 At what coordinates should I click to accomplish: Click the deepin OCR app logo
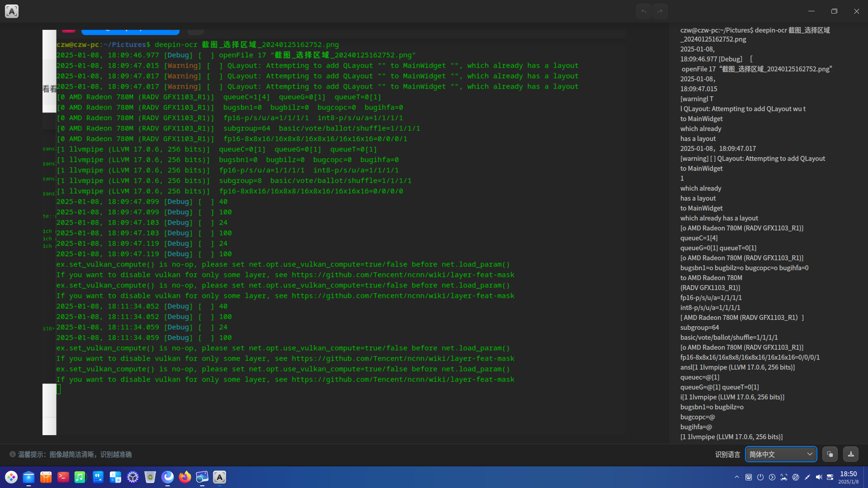click(x=12, y=11)
